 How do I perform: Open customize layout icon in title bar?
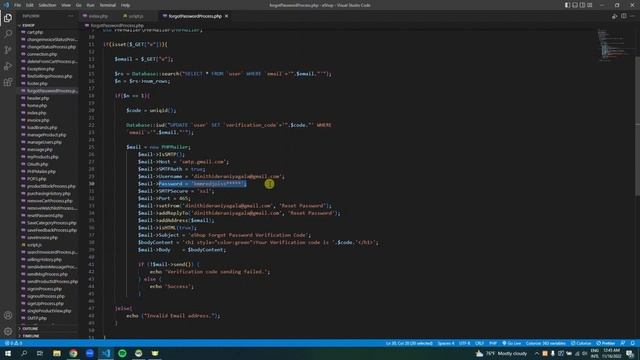coord(589,5)
